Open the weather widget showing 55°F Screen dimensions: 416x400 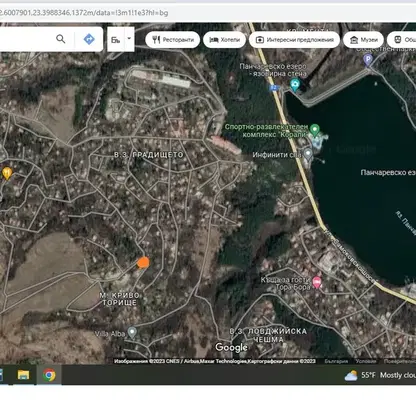point(380,375)
